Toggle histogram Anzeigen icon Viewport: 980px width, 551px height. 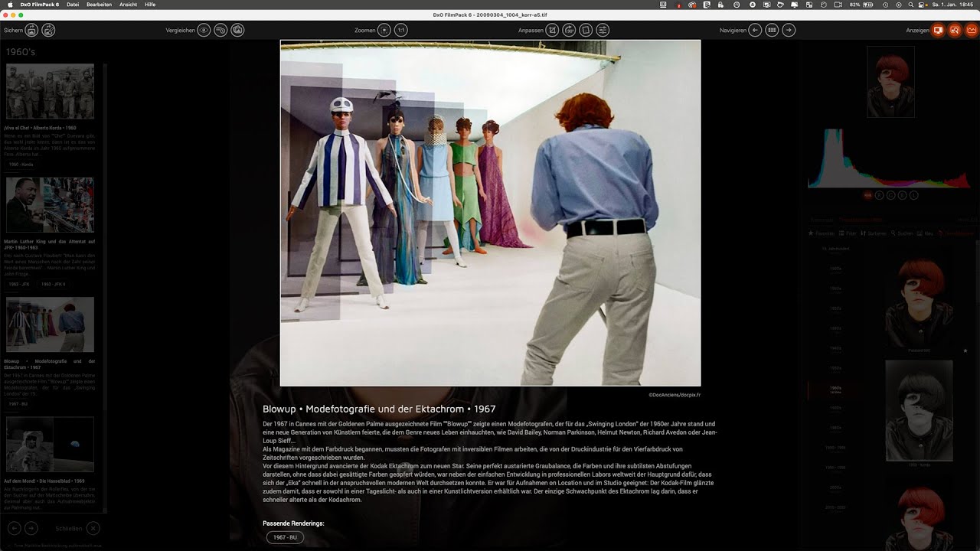pos(972,31)
